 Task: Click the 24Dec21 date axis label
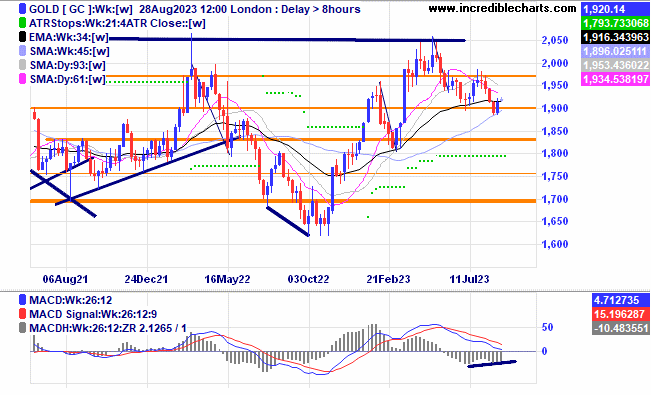[x=146, y=279]
